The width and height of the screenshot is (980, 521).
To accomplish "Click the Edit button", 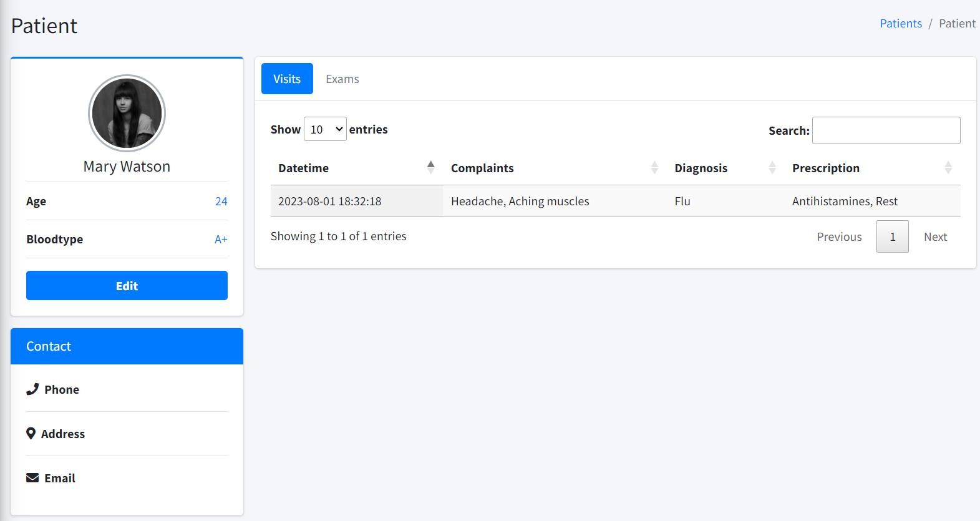I will (127, 286).
